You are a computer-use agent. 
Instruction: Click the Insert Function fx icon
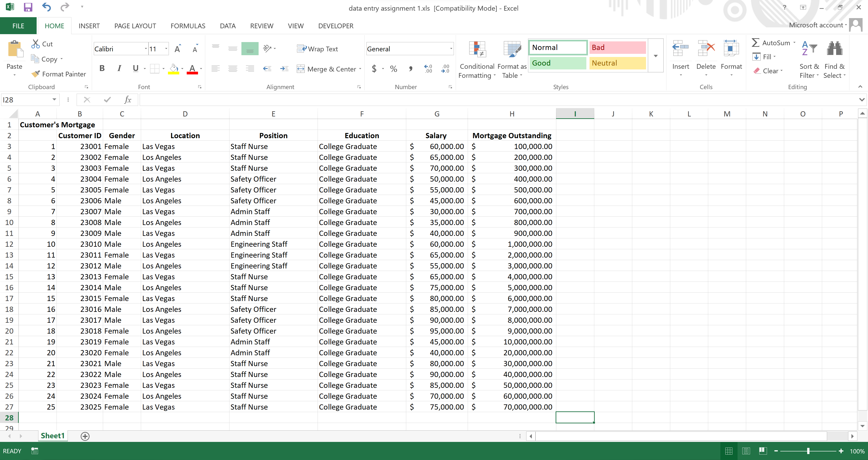(128, 100)
